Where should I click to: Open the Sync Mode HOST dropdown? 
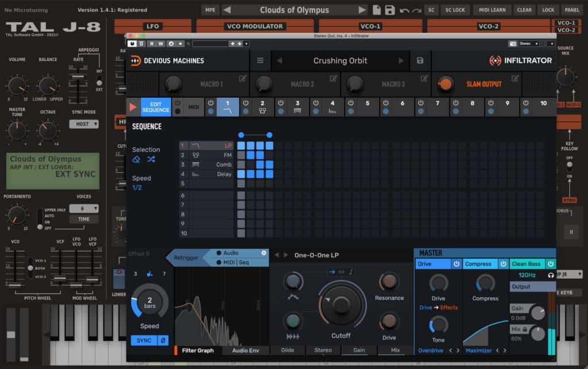click(x=84, y=124)
